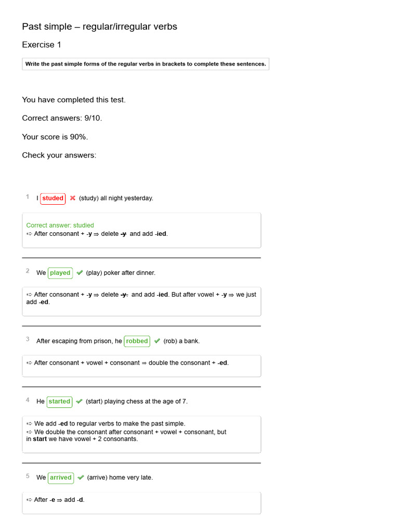Click the 'Exercise 1' subheading
This screenshot has height=532, width=399.
(42, 45)
